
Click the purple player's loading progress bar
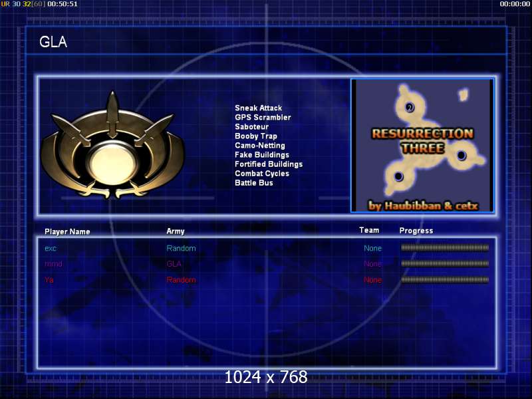pos(445,263)
